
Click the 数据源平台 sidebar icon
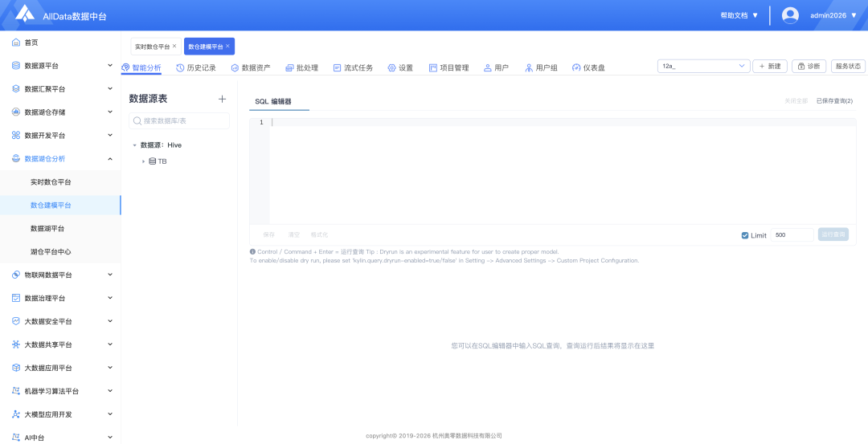point(16,66)
